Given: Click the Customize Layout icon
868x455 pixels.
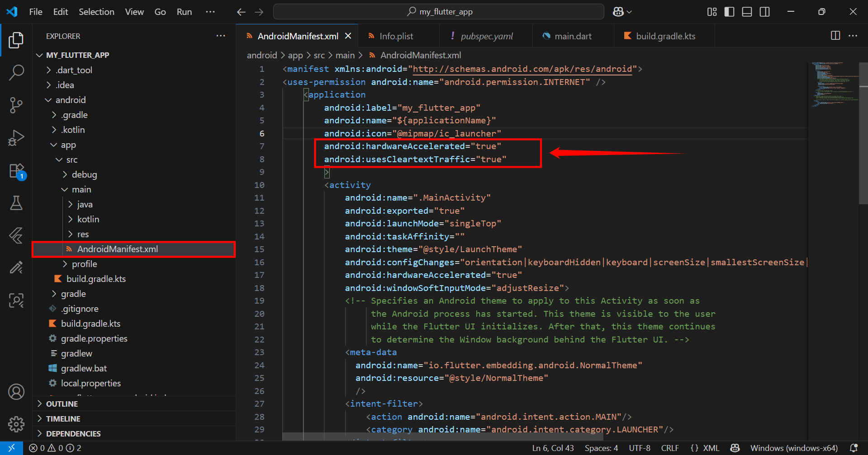Looking at the screenshot, I should [712, 12].
